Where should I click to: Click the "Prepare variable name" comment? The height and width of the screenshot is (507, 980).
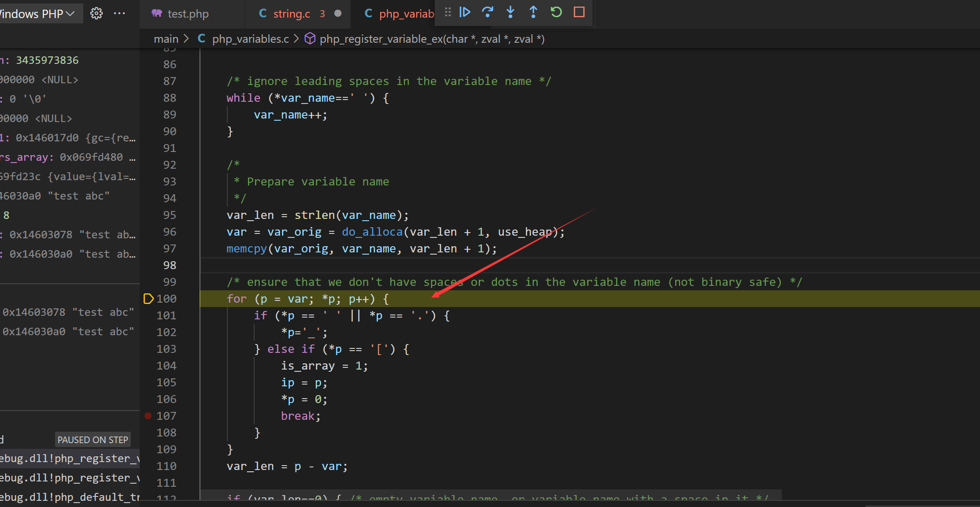point(318,182)
